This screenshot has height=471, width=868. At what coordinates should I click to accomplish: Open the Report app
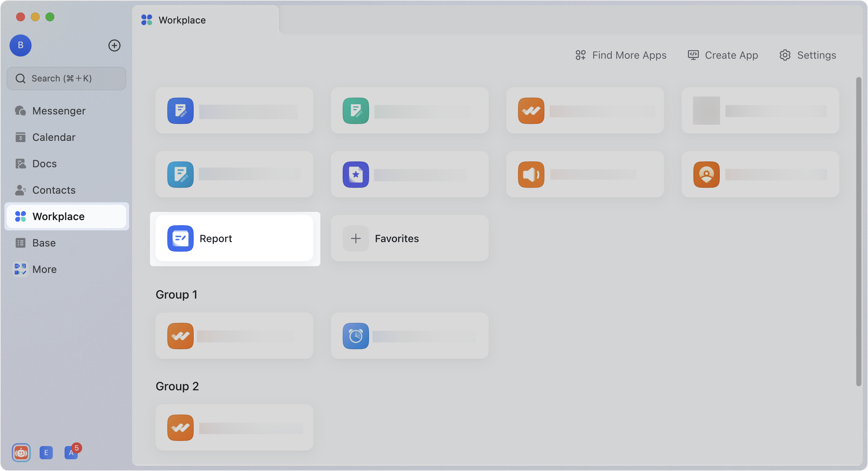coord(235,238)
